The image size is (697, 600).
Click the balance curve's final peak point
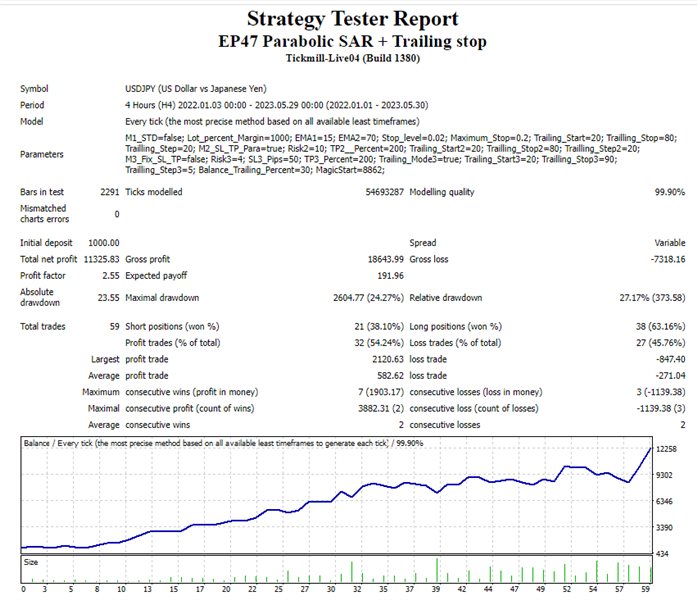(651, 449)
